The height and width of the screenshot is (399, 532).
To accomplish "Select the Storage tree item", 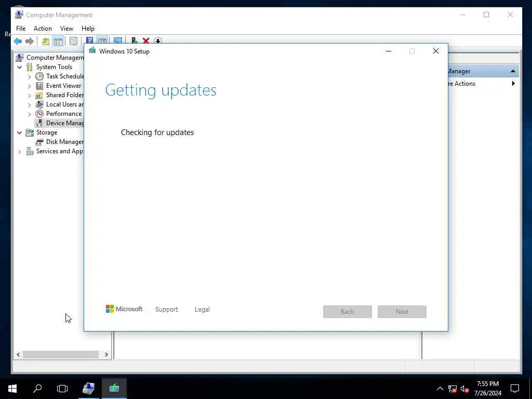I will 47,132.
